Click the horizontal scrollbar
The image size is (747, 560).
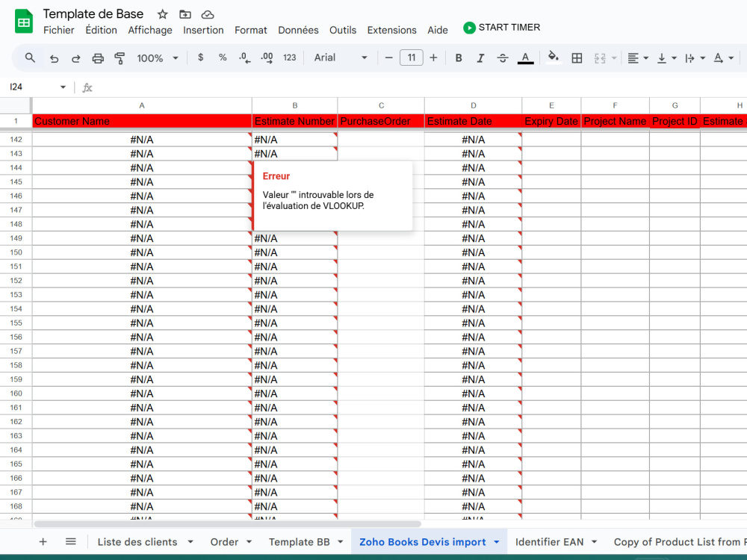227,524
